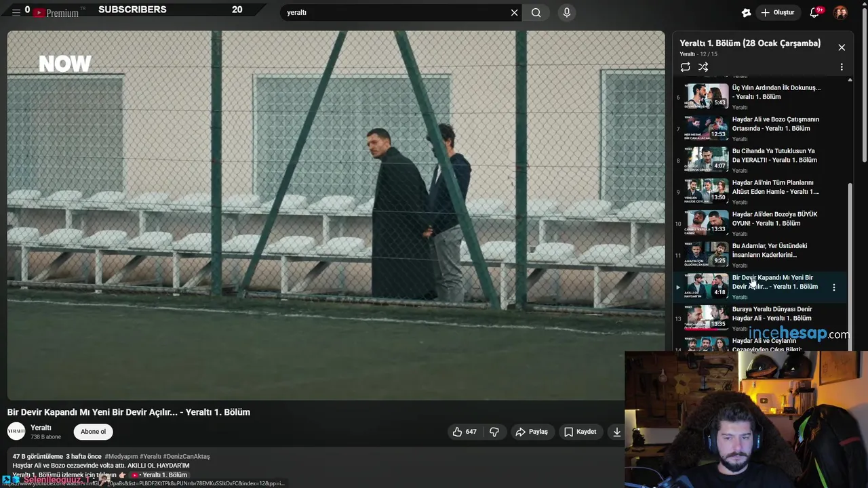
Task: Save the video with Kaydet
Action: pos(580,432)
